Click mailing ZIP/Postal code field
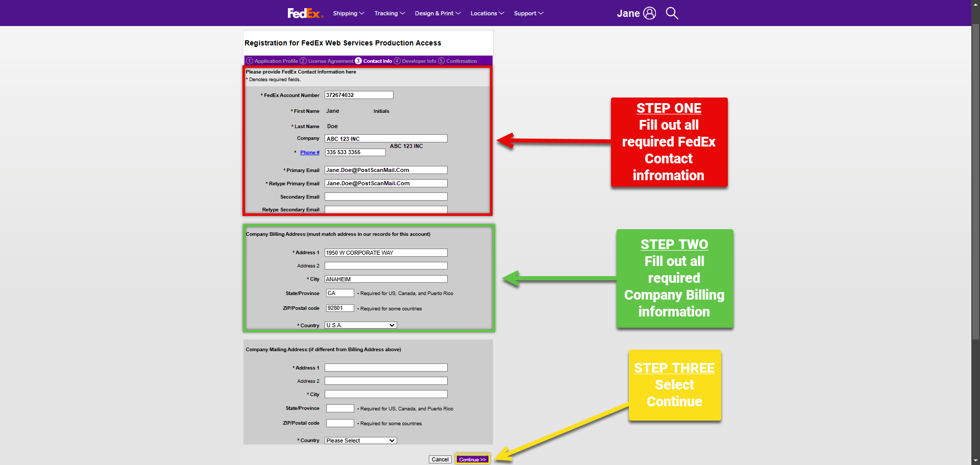The width and height of the screenshot is (980, 465). 340,423
